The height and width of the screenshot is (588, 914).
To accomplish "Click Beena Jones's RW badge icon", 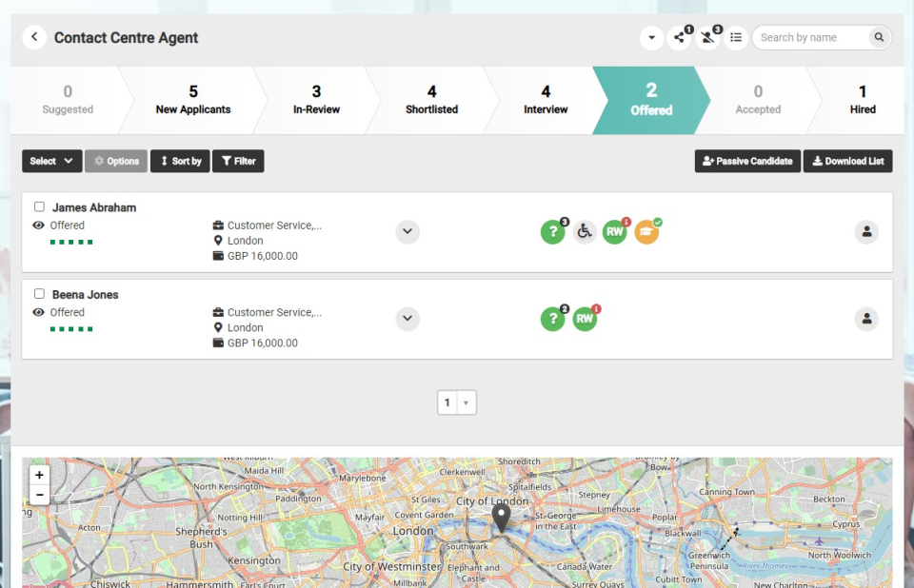I will [x=585, y=320].
